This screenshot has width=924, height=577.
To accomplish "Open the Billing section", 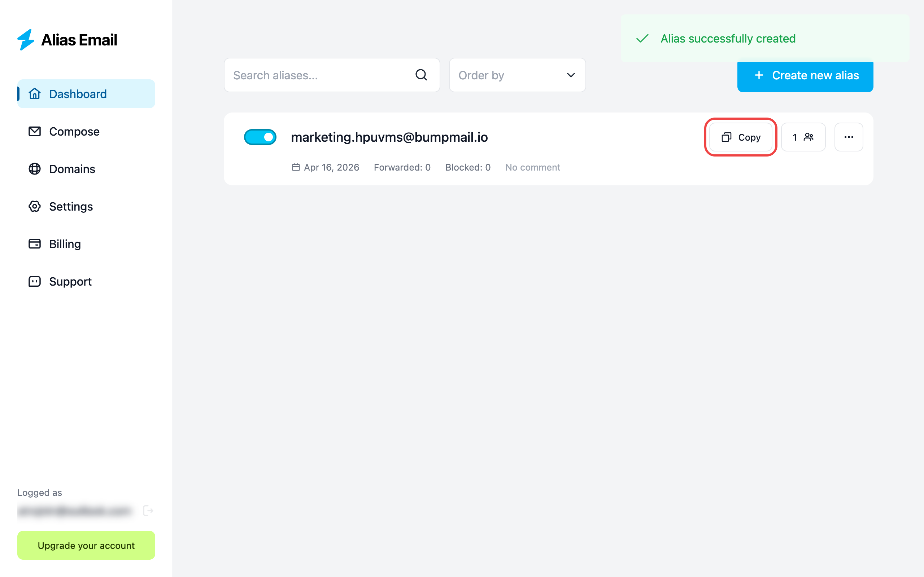I will pos(65,244).
